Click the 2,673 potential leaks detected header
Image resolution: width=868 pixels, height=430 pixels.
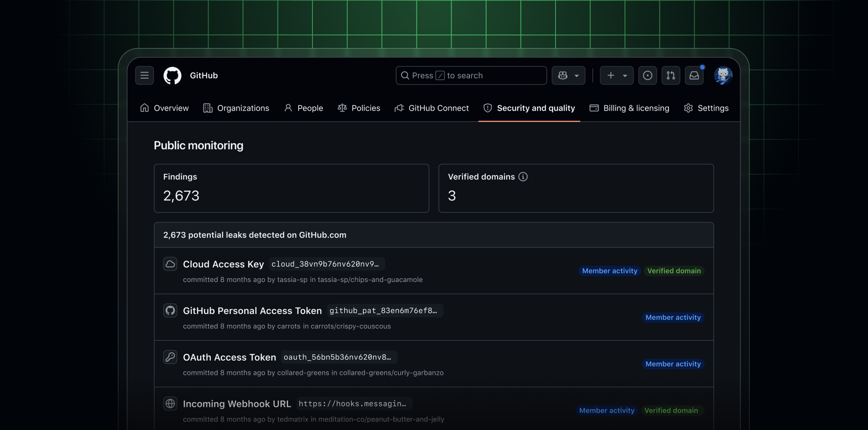click(255, 235)
